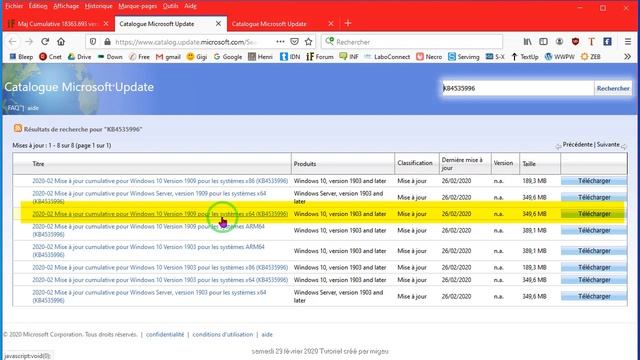Open WWPW bookmark
Image resolution: width=640 pixels, height=360 pixels.
tap(560, 57)
